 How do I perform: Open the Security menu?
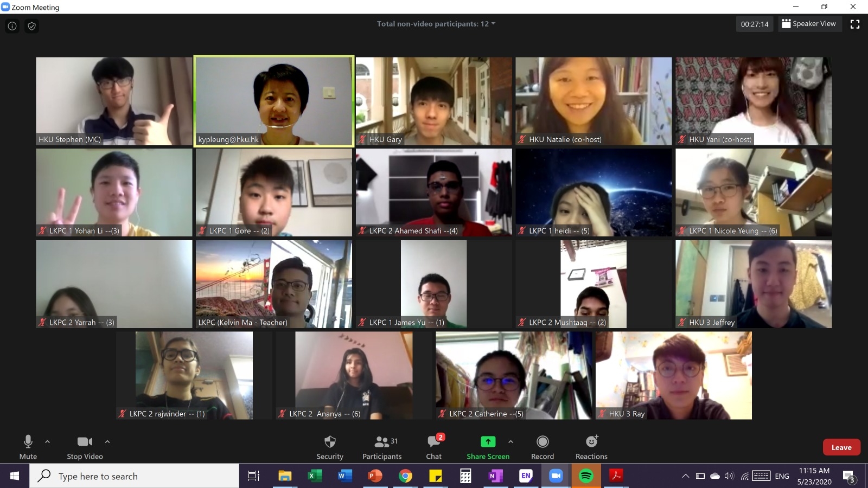(x=330, y=447)
